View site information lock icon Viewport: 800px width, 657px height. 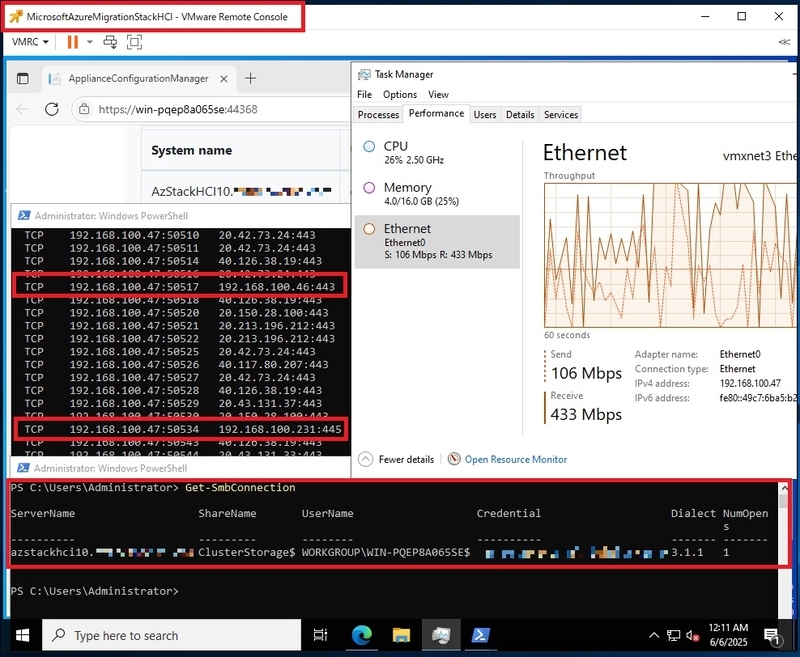(x=84, y=109)
